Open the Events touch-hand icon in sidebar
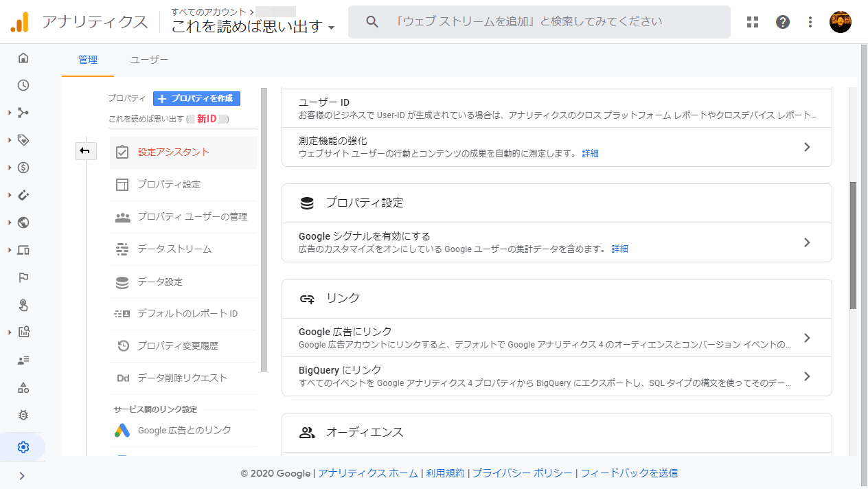 coord(23,305)
